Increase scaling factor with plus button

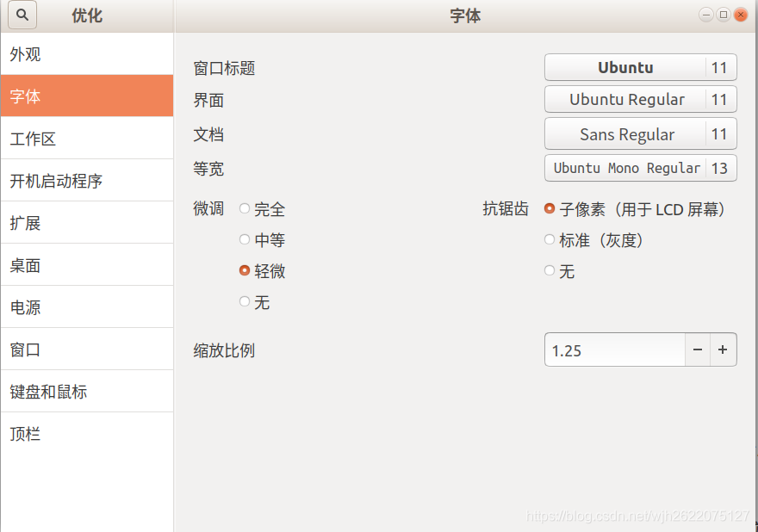pyautogui.click(x=724, y=350)
